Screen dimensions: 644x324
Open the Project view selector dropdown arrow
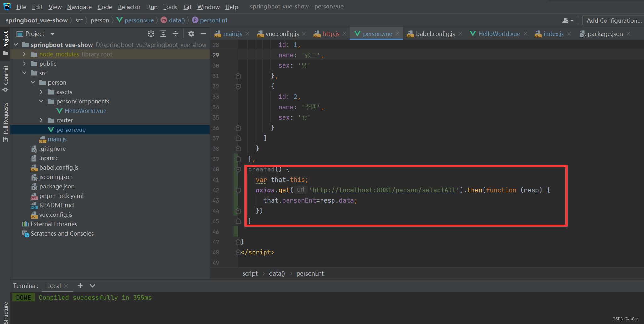click(x=53, y=34)
